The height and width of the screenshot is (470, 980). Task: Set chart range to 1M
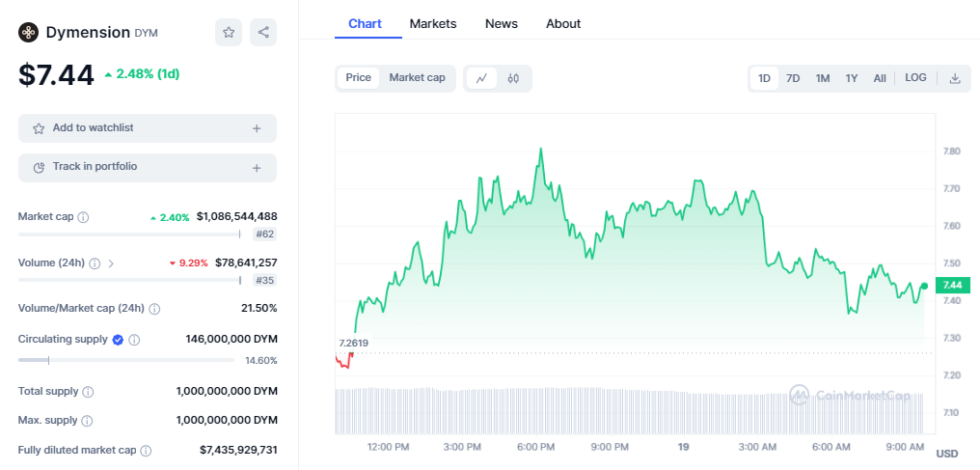[x=823, y=78]
